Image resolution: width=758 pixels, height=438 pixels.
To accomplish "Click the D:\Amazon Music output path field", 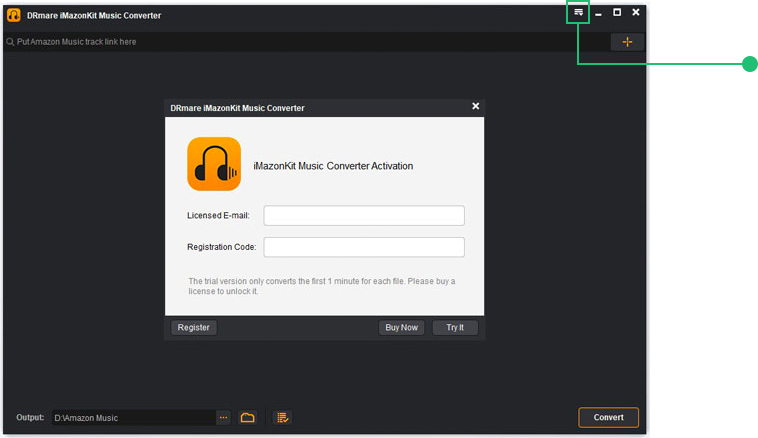I will pos(133,418).
